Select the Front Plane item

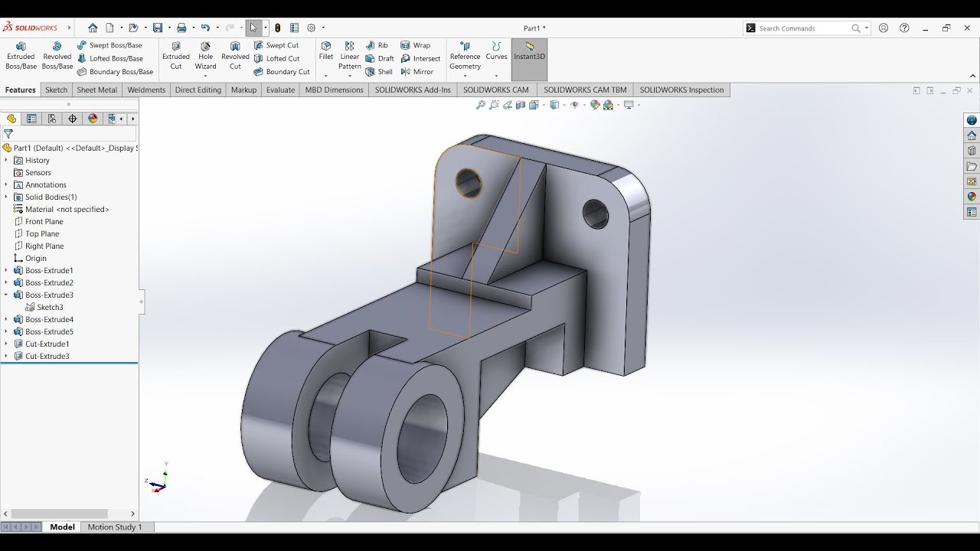pyautogui.click(x=44, y=221)
